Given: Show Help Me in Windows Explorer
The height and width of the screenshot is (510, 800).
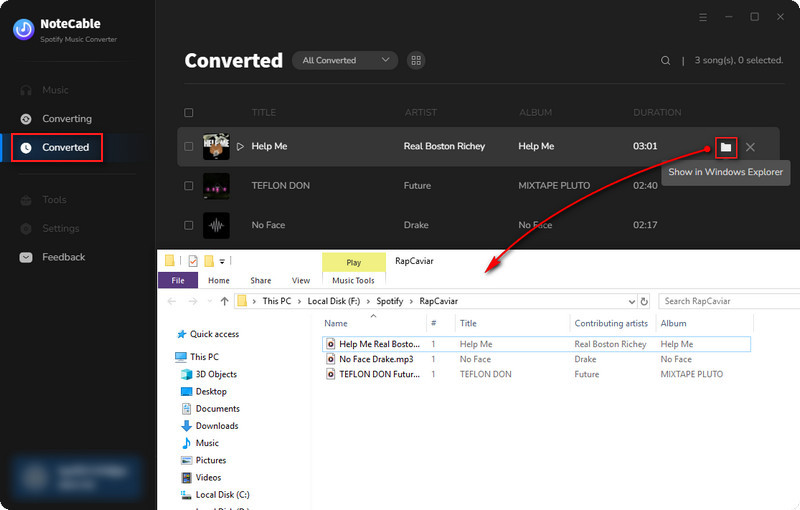Looking at the screenshot, I should [726, 147].
